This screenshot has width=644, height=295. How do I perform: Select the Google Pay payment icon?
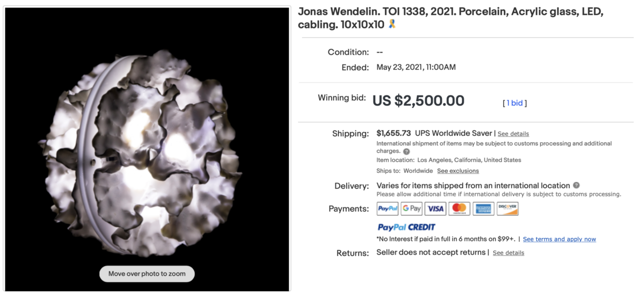click(412, 209)
